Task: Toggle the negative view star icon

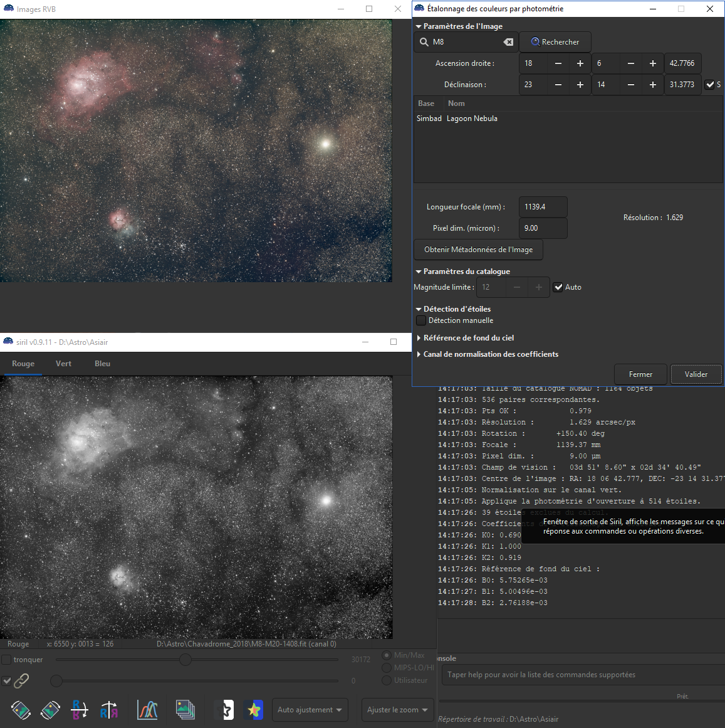Action: [x=224, y=710]
